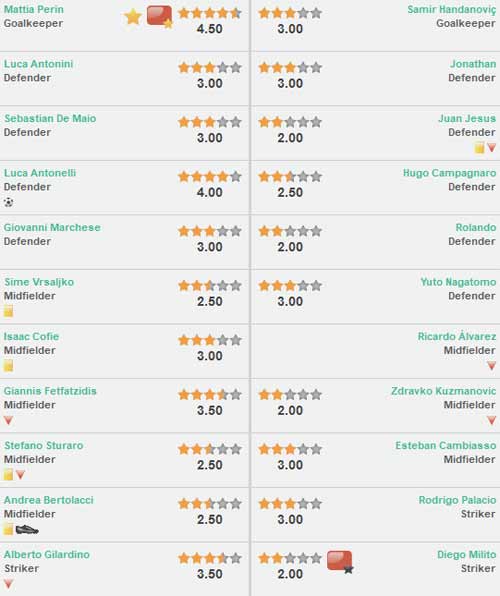500x596 pixels.
Task: Click the gold star beside Mattia Perin
Action: pos(133,17)
